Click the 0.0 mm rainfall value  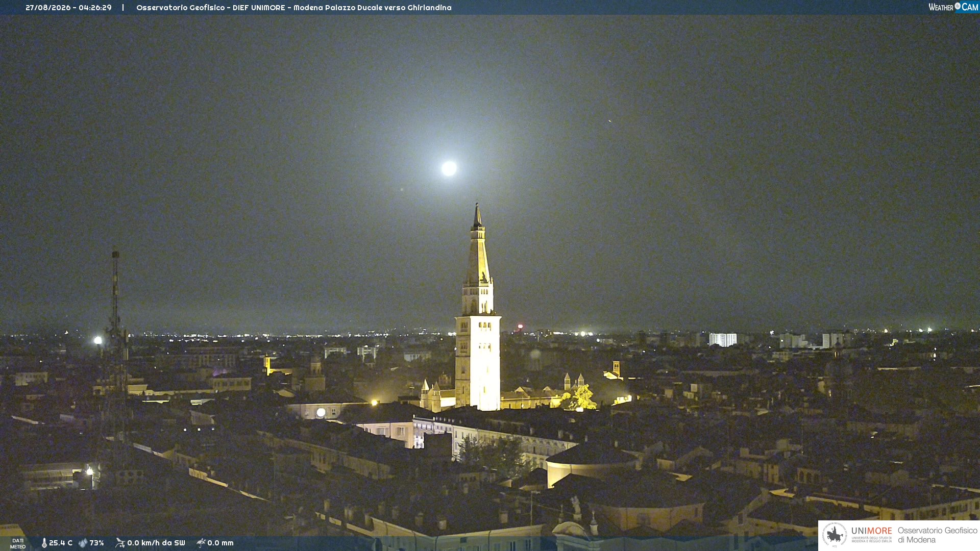coord(220,543)
